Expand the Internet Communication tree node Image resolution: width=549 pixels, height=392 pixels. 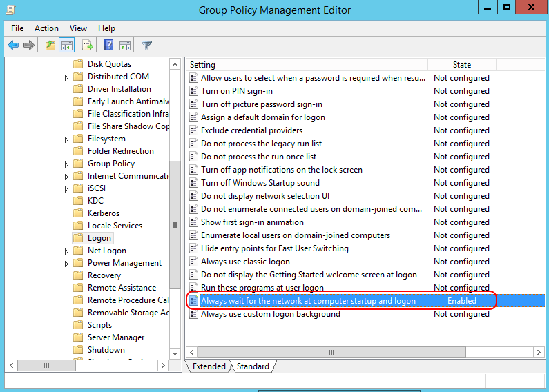point(66,177)
